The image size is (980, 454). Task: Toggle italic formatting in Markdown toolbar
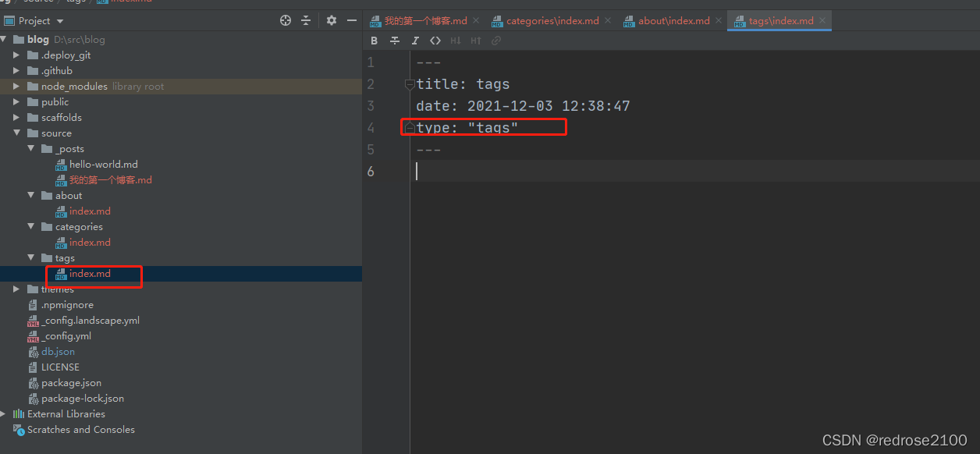pyautogui.click(x=415, y=41)
